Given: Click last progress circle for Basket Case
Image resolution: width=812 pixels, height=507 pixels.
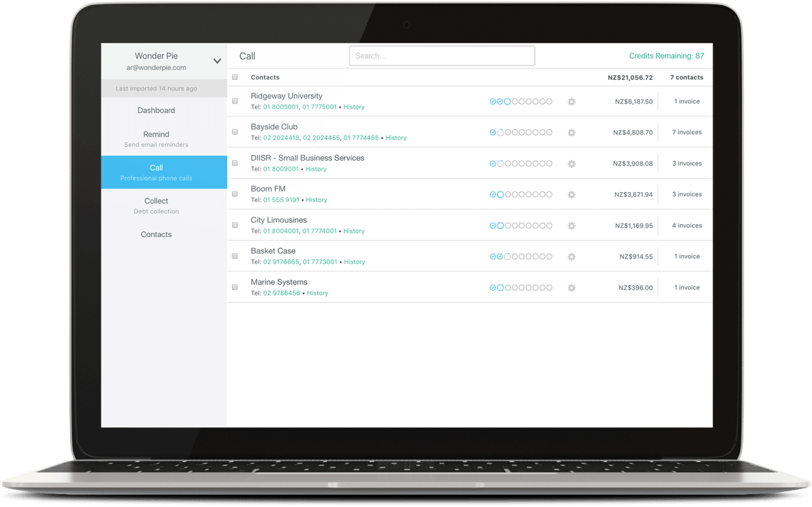Looking at the screenshot, I should click(549, 256).
